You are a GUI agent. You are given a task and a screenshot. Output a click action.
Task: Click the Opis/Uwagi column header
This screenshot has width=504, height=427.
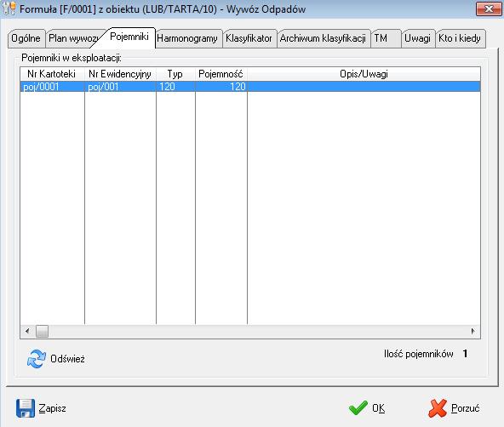pyautogui.click(x=364, y=74)
